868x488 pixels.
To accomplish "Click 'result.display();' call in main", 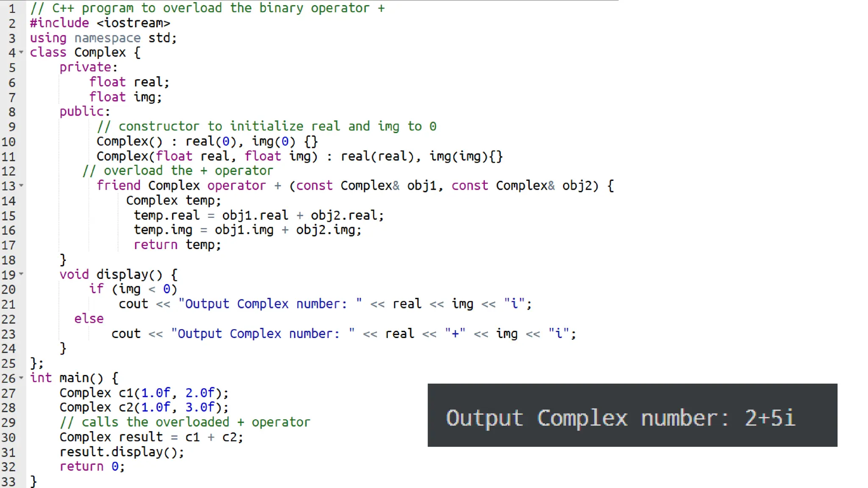I will [x=122, y=452].
